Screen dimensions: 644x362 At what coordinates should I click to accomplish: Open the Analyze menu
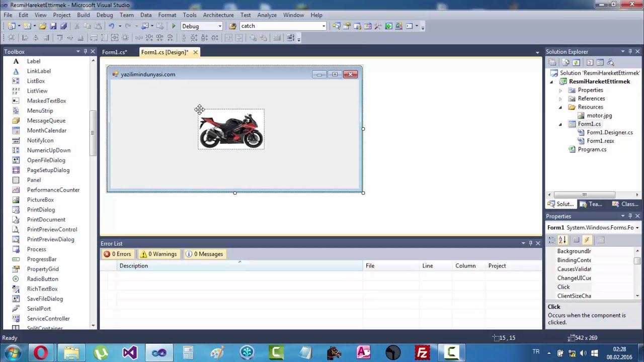(x=267, y=15)
